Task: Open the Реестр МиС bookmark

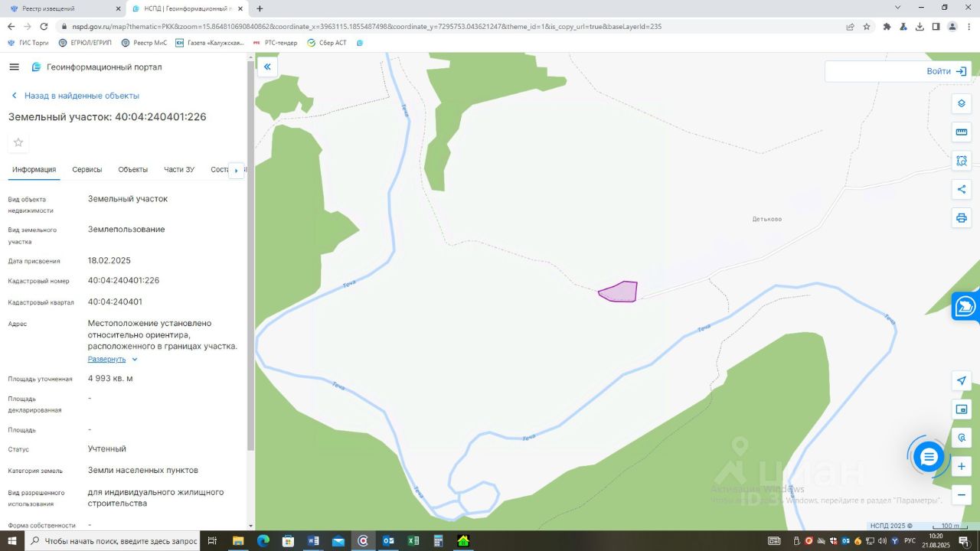Action: point(144,43)
